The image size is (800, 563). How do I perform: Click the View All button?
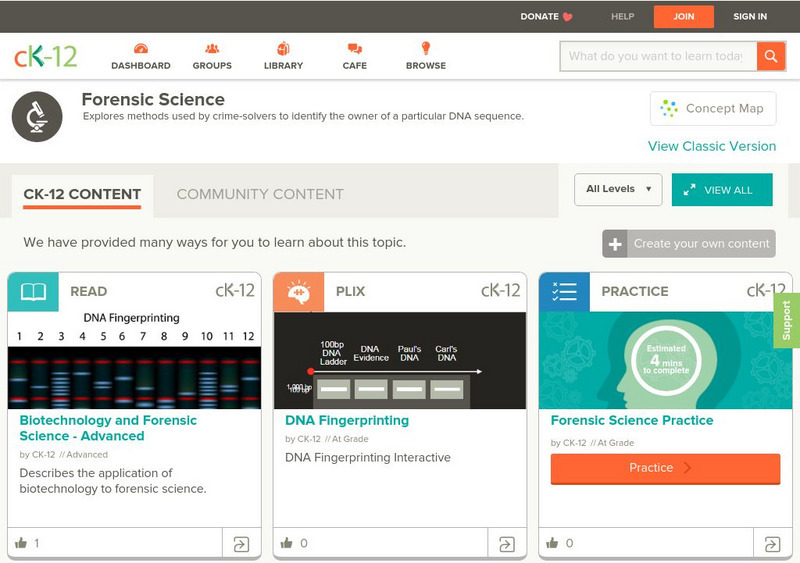[x=722, y=190]
